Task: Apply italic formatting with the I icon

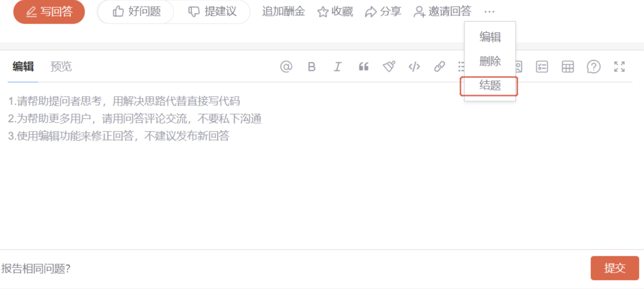Action: pyautogui.click(x=337, y=67)
